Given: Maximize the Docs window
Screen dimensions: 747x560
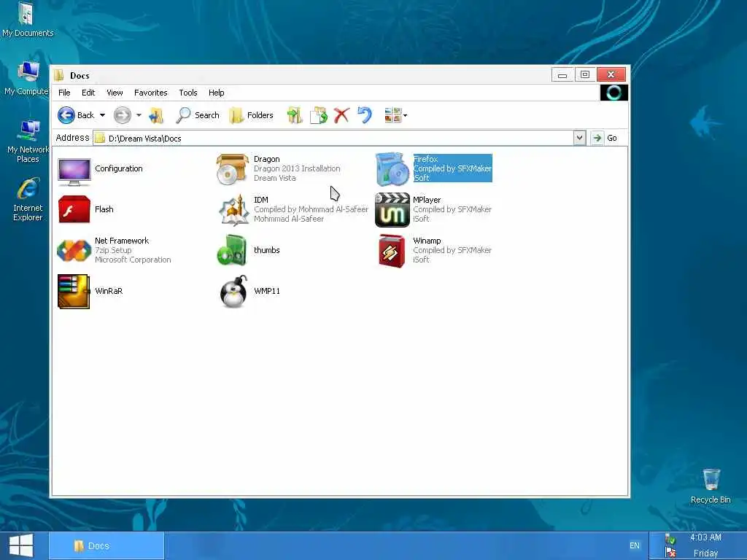Looking at the screenshot, I should pos(586,75).
